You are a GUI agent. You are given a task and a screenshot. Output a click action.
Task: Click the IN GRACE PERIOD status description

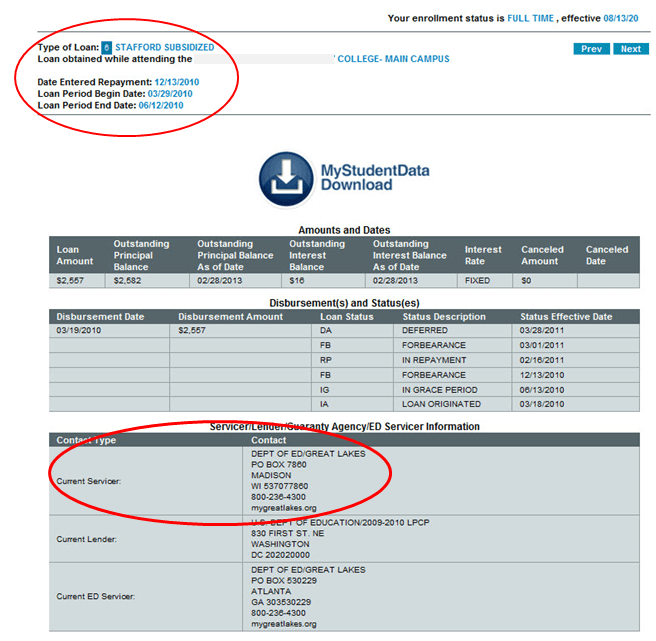click(x=440, y=390)
